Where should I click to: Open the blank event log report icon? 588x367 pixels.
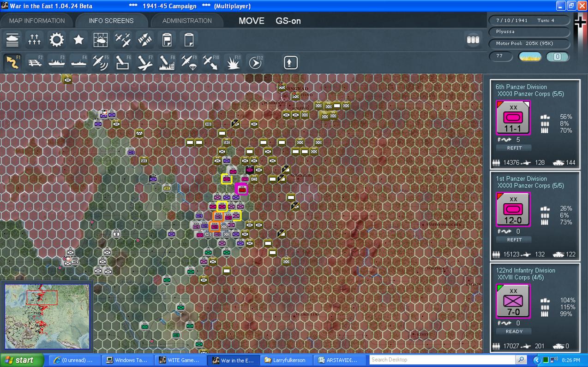tap(189, 40)
